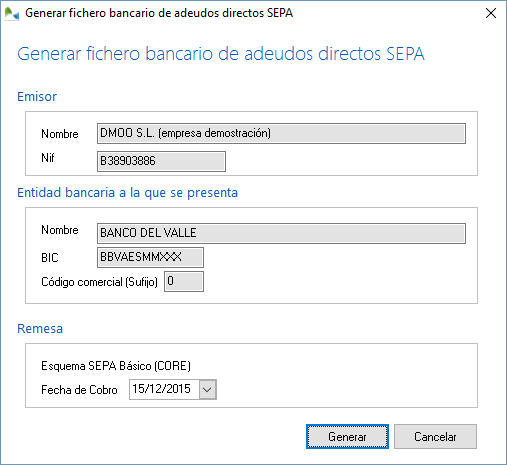Click the Cancelar button
The height and width of the screenshot is (465, 507).
click(435, 436)
